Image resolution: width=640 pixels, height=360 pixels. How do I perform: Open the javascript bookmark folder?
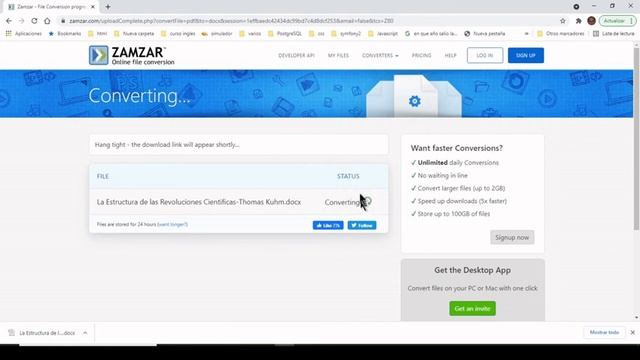(383, 33)
